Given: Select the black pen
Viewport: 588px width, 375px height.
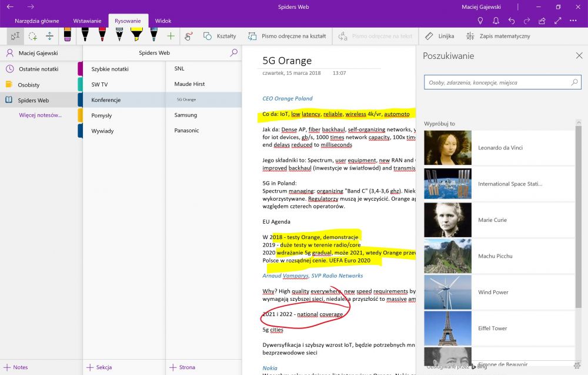Looking at the screenshot, I should click(85, 34).
